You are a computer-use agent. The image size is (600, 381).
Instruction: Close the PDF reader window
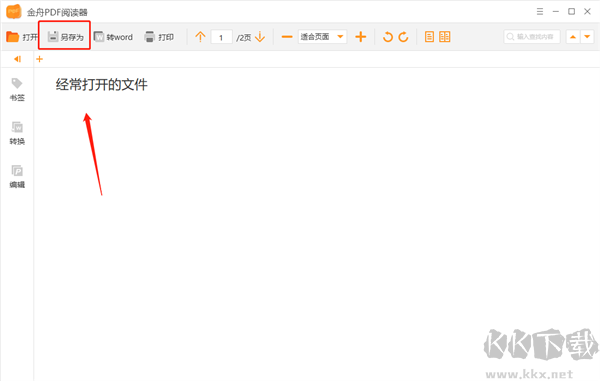[587, 11]
